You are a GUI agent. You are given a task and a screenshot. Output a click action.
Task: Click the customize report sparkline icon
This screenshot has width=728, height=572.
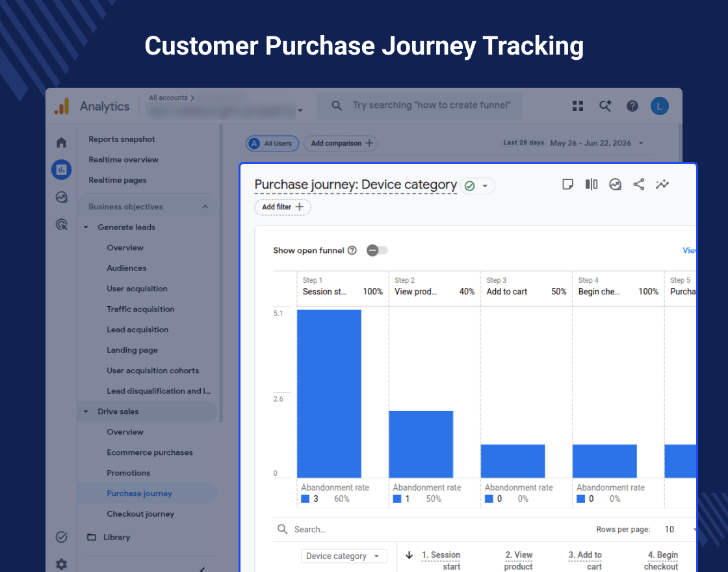[x=662, y=185]
